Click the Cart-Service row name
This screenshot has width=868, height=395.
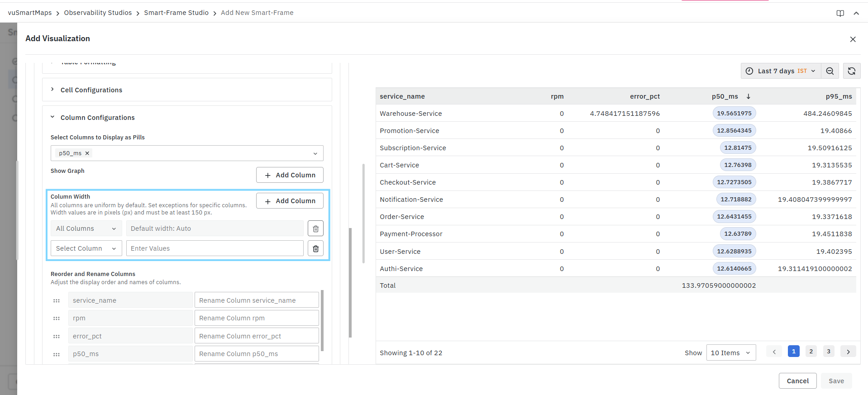(400, 165)
